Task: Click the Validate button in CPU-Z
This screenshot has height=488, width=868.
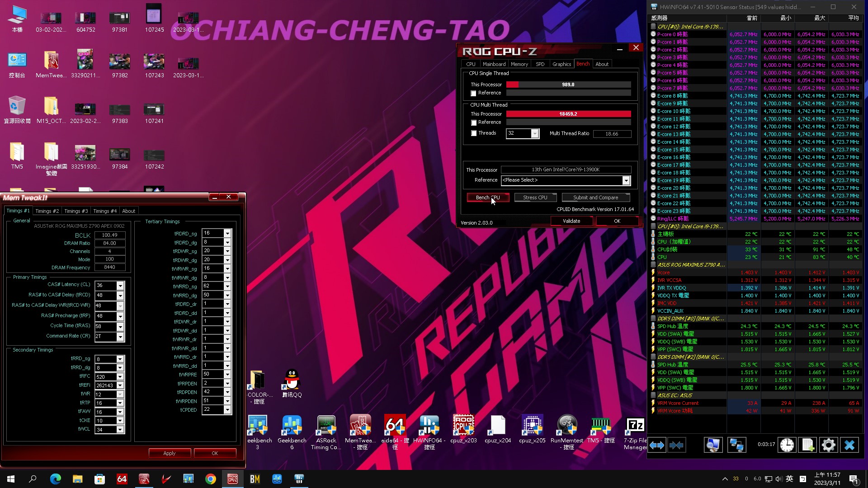Action: coord(571,221)
